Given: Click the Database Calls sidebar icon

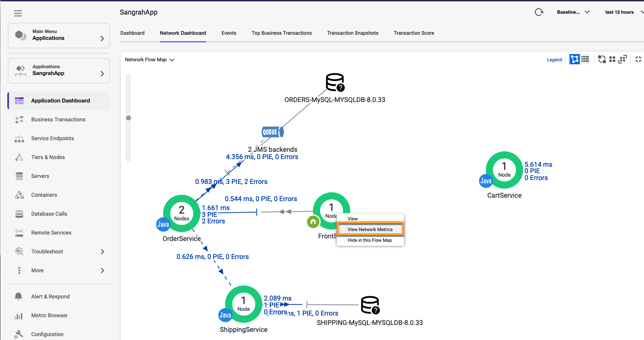Looking at the screenshot, I should [x=19, y=214].
